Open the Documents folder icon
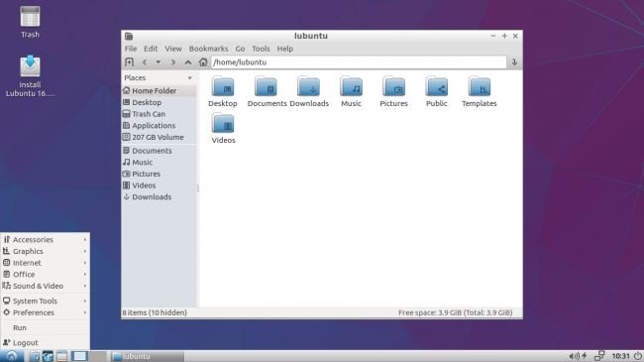The height and width of the screenshot is (362, 644). click(x=266, y=87)
